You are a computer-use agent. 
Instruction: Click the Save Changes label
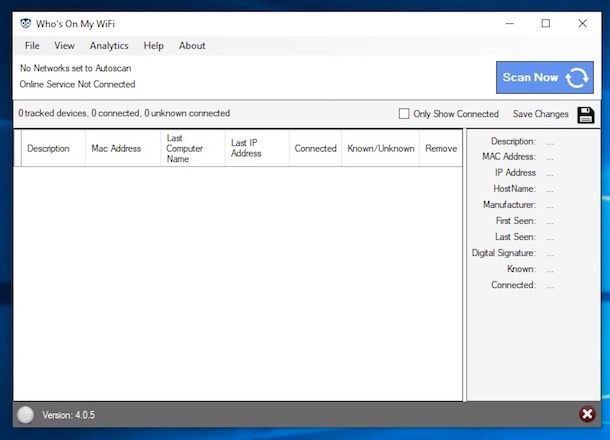pos(540,114)
